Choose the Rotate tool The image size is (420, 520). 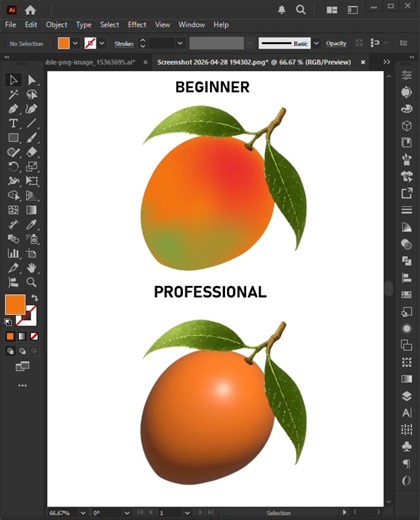(13, 166)
